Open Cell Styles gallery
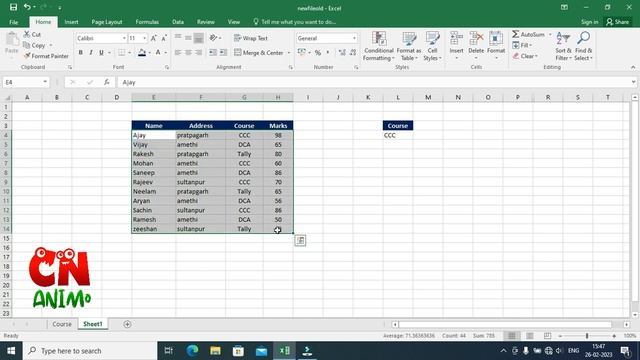This screenshot has width=640, height=360. click(x=432, y=46)
